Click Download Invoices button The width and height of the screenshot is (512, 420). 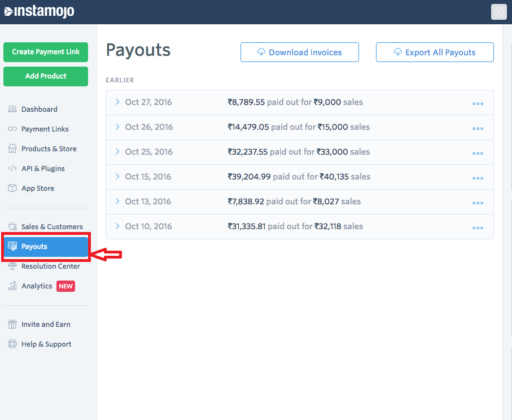pos(300,52)
